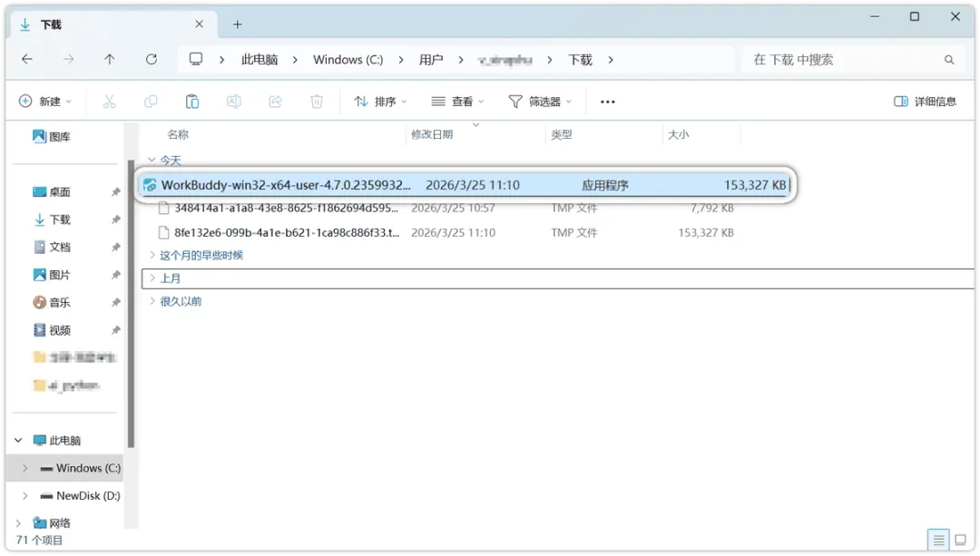Expand the Windows (C:) tree node
Image resolution: width=980 pixels, height=556 pixels.
(25, 468)
